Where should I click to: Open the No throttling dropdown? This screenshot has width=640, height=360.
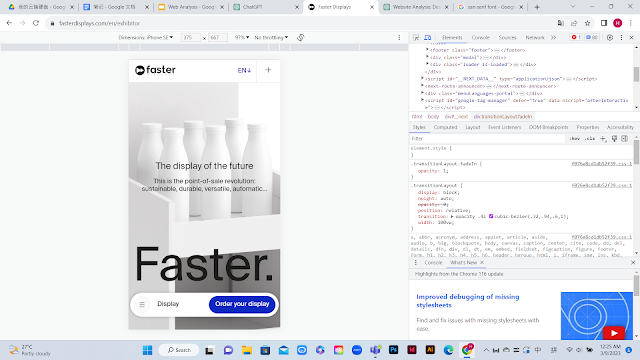coord(271,38)
